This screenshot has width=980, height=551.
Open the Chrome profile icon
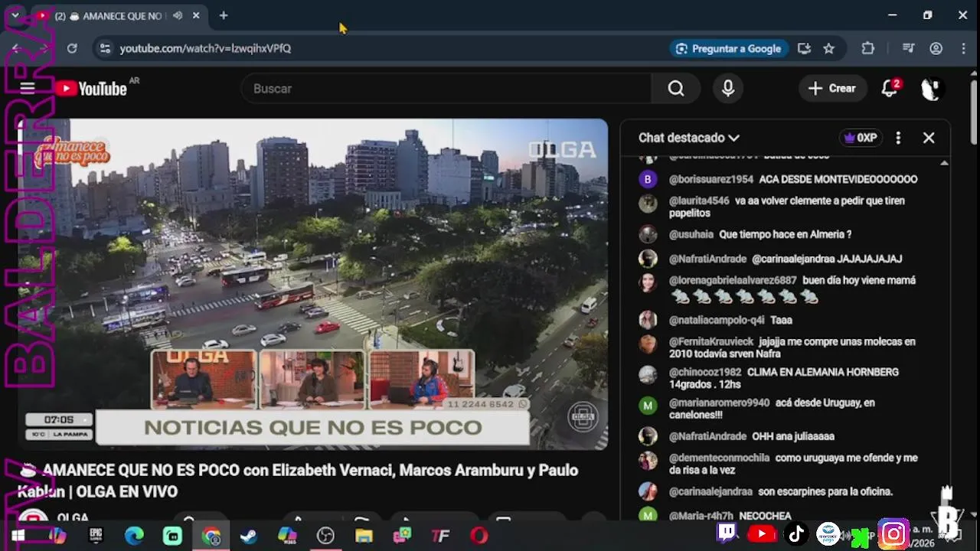click(x=936, y=48)
